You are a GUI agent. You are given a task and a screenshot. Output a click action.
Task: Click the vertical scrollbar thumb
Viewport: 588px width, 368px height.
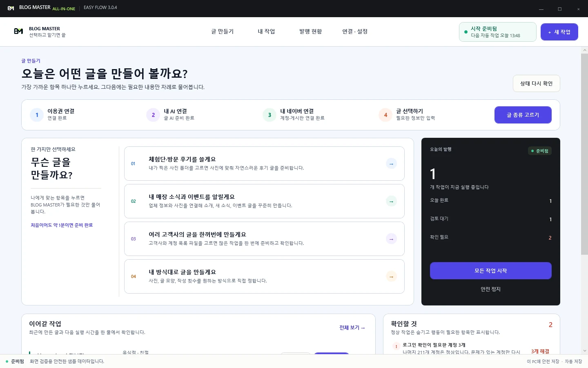point(584,154)
